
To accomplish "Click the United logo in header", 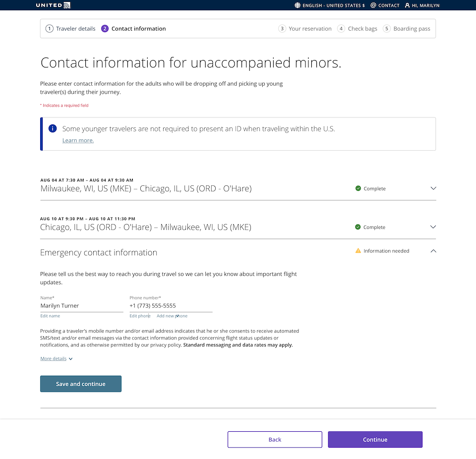I will point(53,5).
